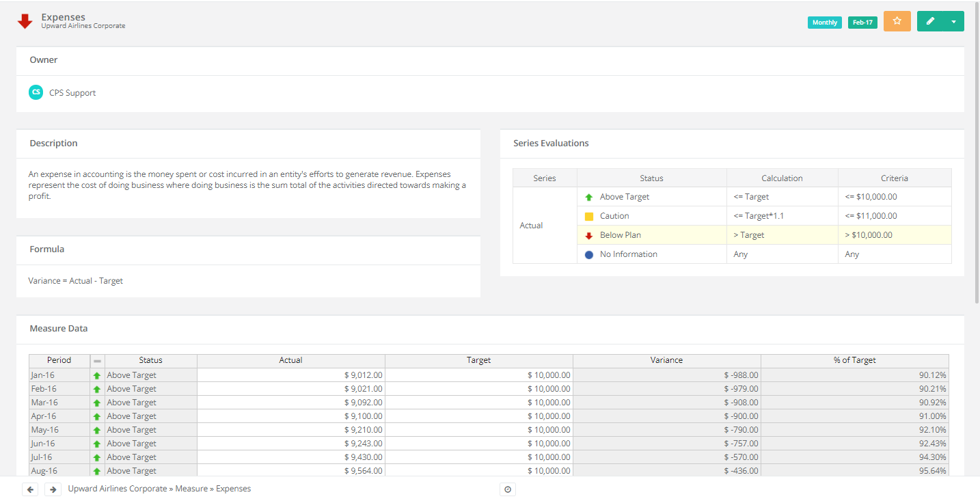Viewport: 980px width, 501px height.
Task: Click the yellow Caution color square
Action: (x=589, y=215)
